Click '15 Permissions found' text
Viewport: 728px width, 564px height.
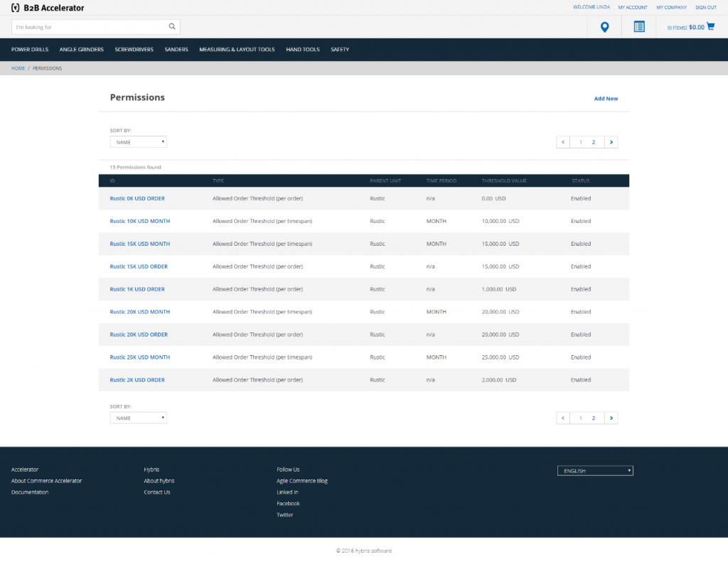click(135, 167)
